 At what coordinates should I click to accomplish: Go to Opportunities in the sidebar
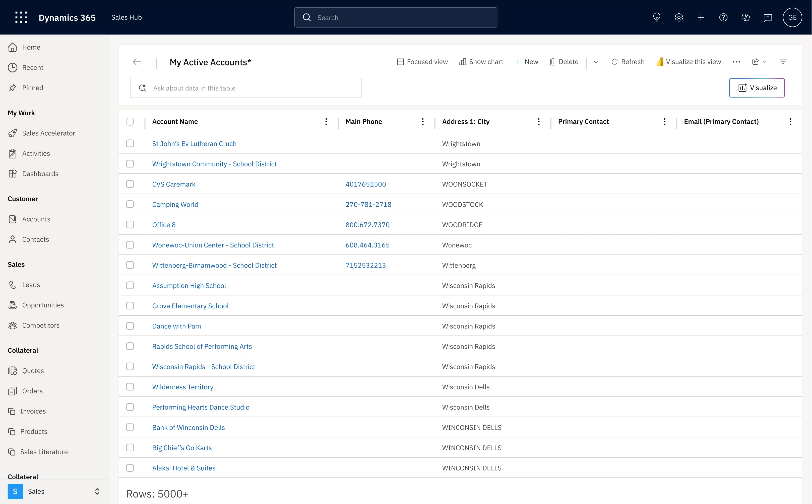coord(43,305)
